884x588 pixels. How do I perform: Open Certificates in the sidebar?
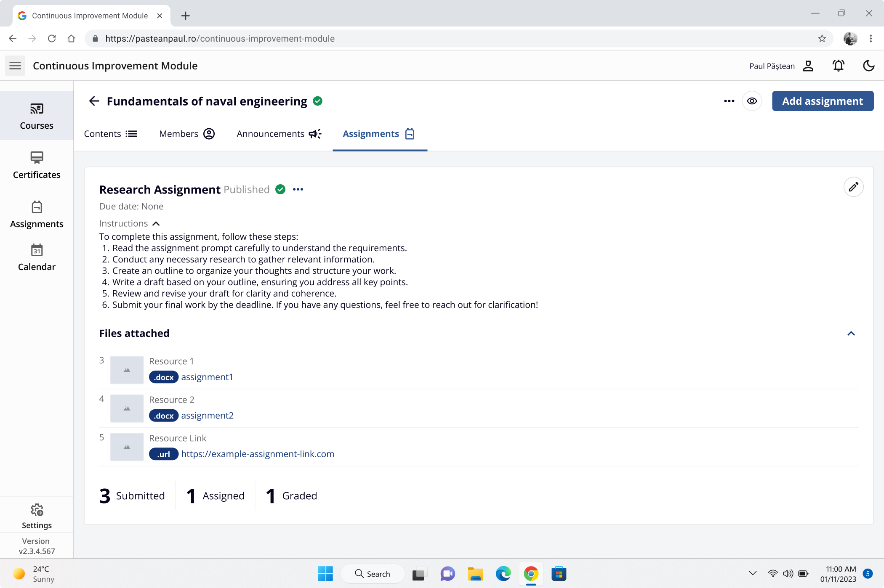(x=37, y=165)
